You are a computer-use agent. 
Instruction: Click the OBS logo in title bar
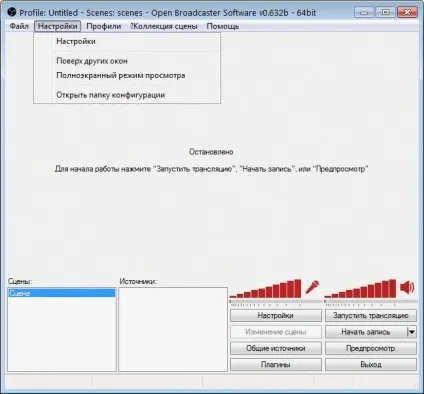11,12
